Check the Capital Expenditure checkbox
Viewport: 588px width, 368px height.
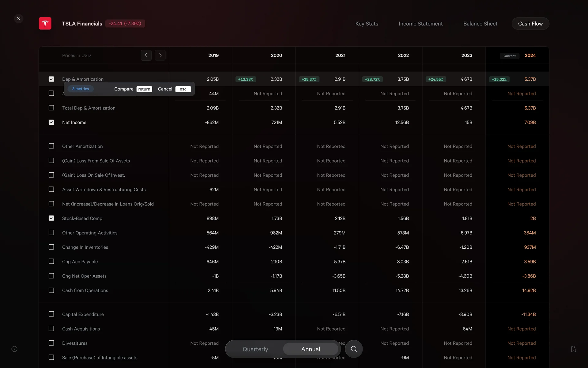(x=51, y=314)
